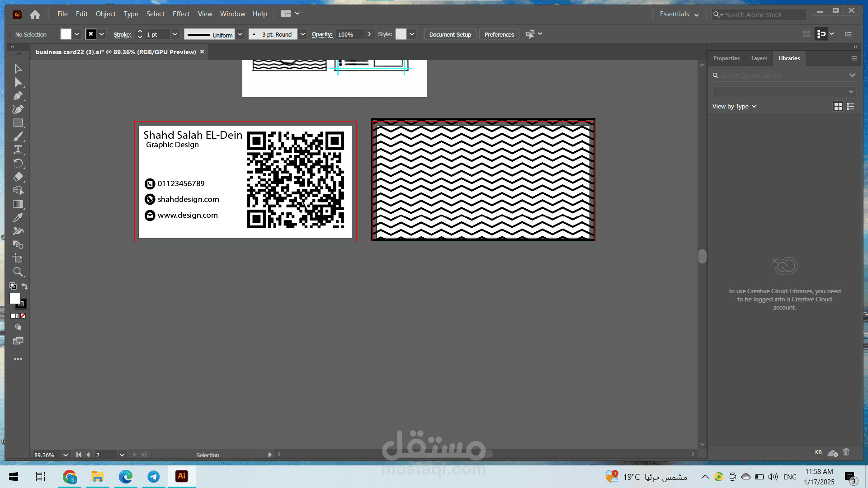Set paint mode to None
The width and height of the screenshot is (868, 488).
pyautogui.click(x=23, y=316)
